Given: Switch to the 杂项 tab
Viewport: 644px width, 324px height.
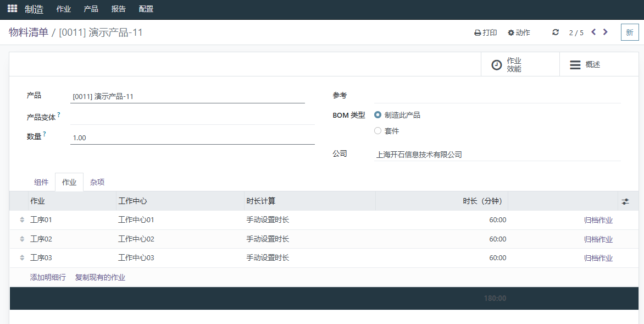Looking at the screenshot, I should [x=97, y=182].
